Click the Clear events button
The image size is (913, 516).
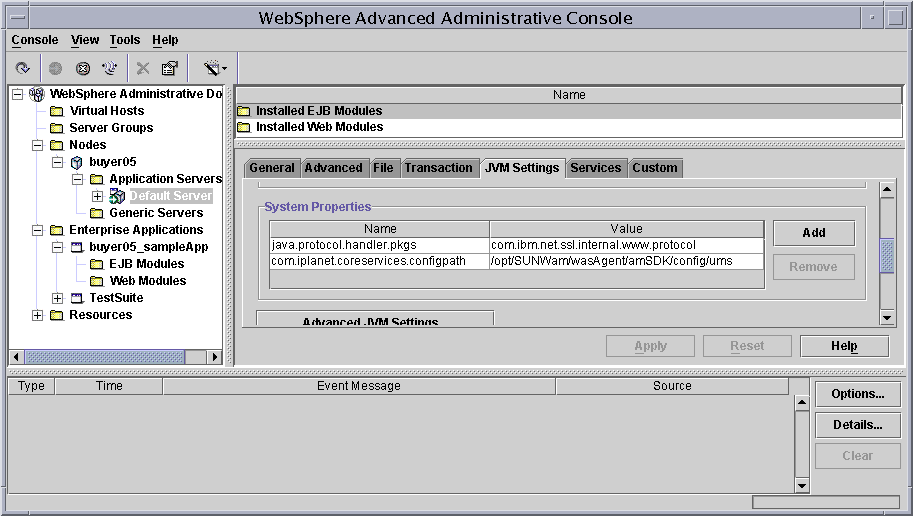coord(858,456)
